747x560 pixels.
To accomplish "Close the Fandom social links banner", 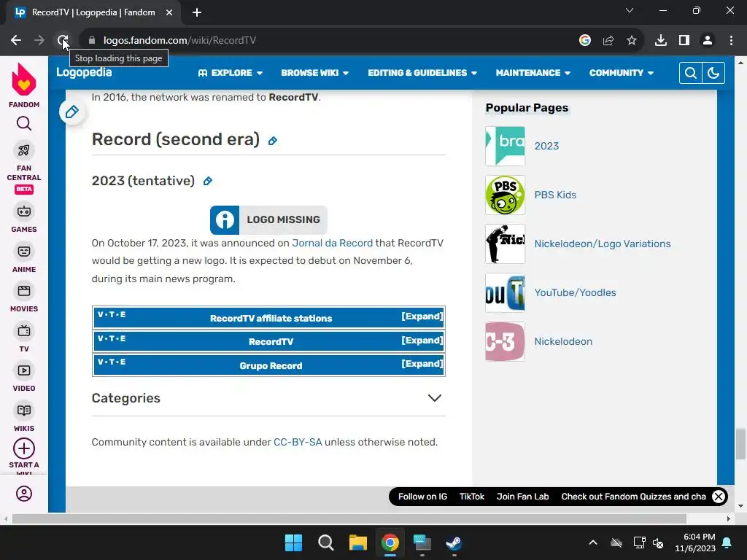I will pos(719,497).
